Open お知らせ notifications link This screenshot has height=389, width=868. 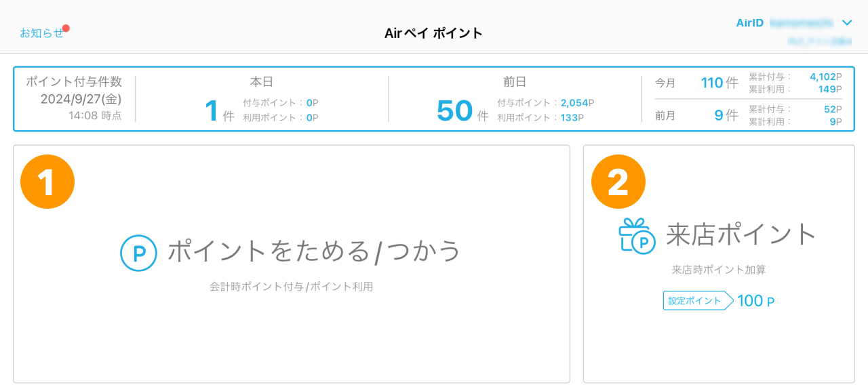coord(41,33)
